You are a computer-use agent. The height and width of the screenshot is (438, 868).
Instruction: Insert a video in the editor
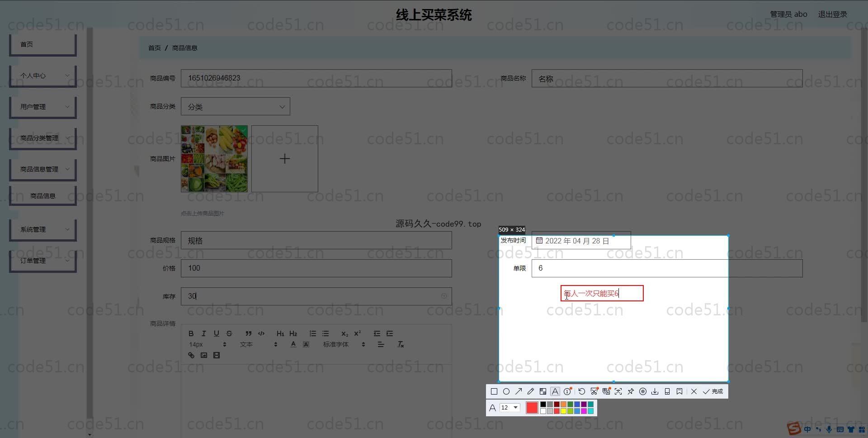[217, 355]
